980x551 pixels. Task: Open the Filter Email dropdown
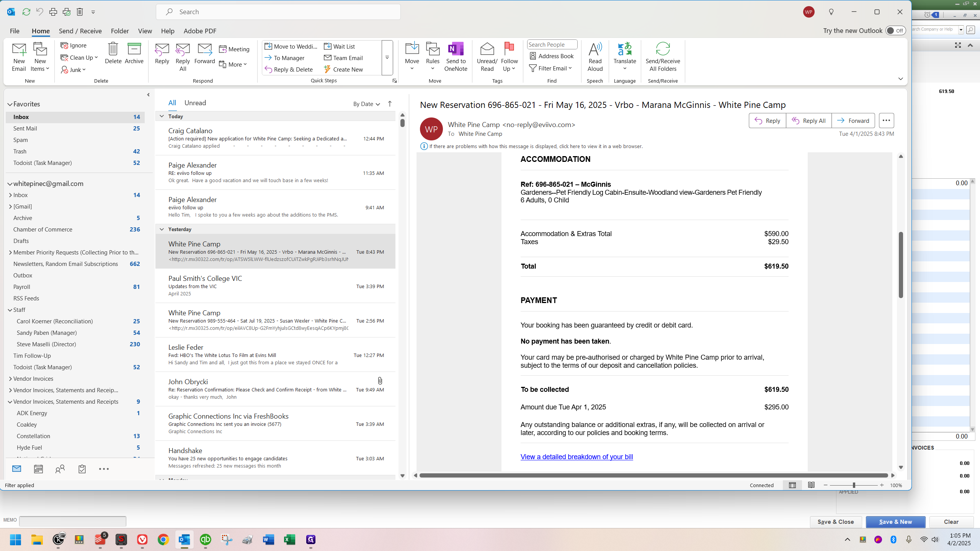tap(550, 68)
